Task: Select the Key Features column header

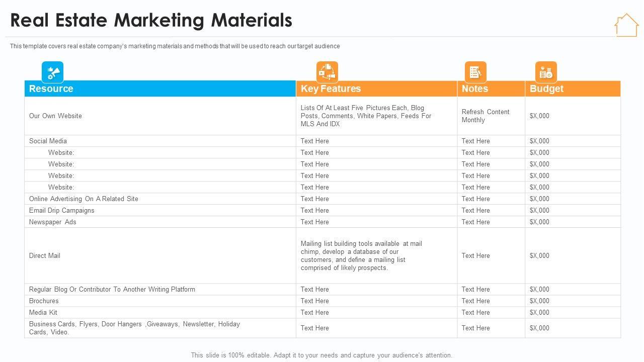Action: 331,88
